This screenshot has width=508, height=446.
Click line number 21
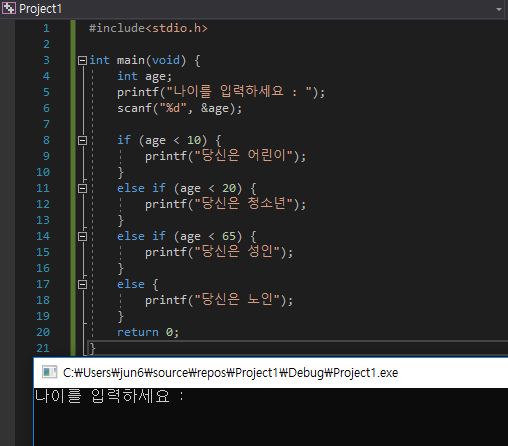coord(43,348)
